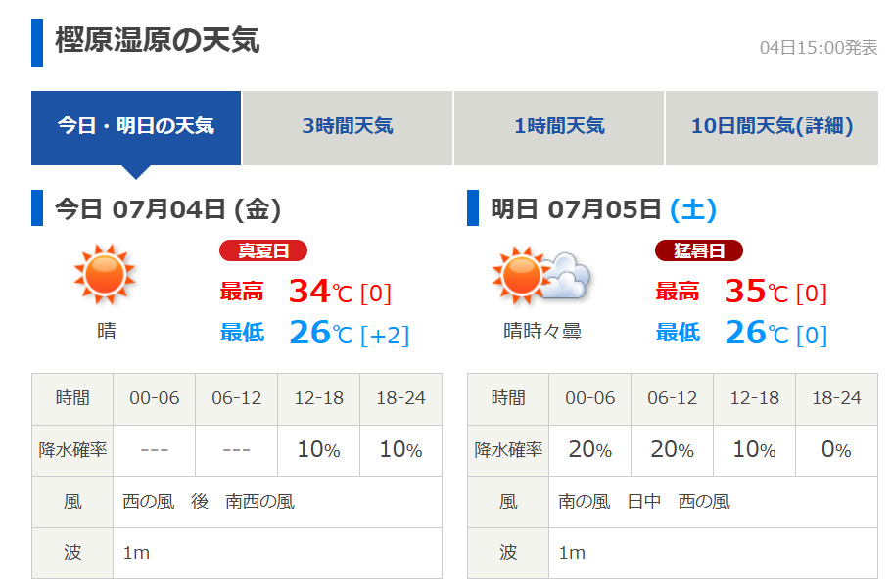Click tomorrow's sun-and-cloud weather icon
Screen dimensions: 892x588
tap(541, 276)
